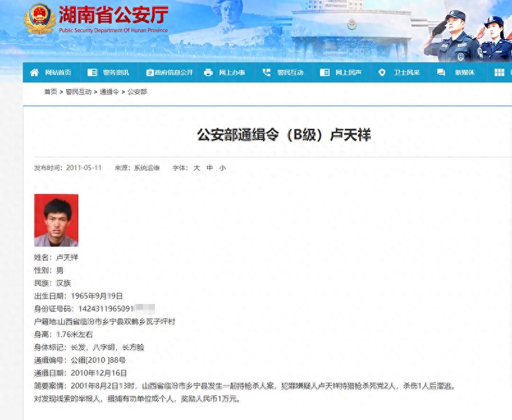Click the police badge emblem logo
Screen dimensions: 512x420
pos(40,19)
